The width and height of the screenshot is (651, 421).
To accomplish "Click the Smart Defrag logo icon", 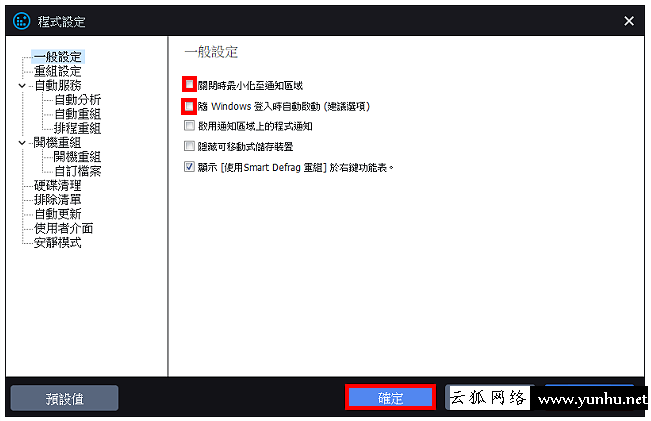I will pos(22,21).
